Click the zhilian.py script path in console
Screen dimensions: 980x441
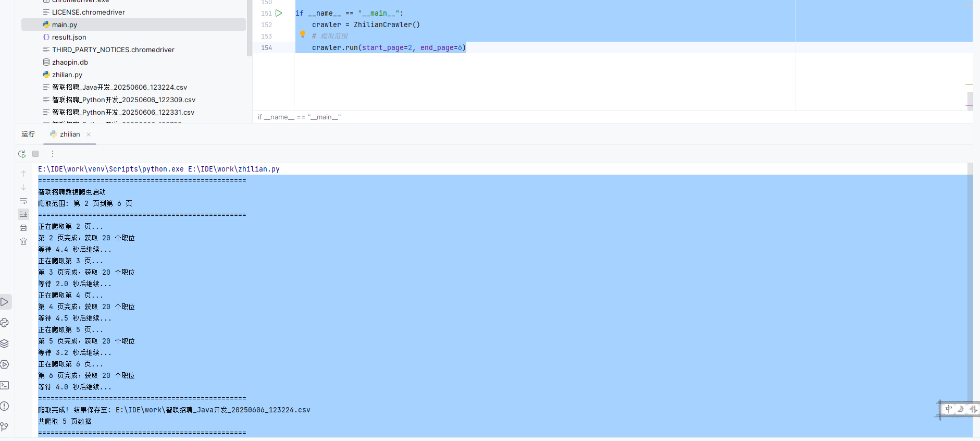coord(234,169)
